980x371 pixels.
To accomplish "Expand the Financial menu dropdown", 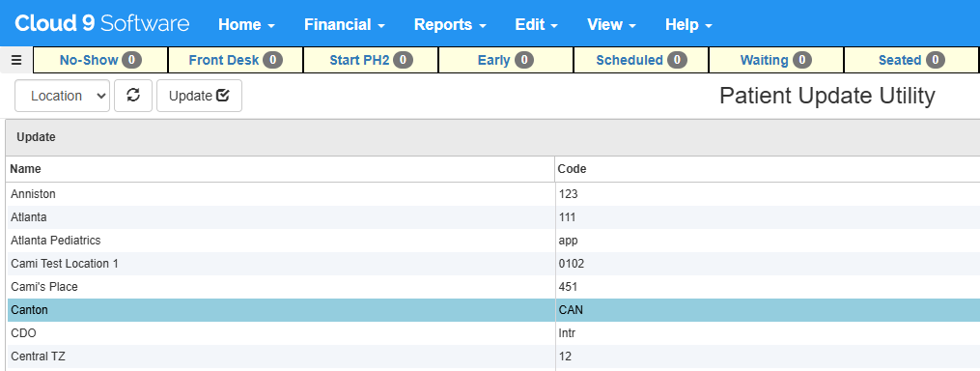I will click(x=345, y=24).
